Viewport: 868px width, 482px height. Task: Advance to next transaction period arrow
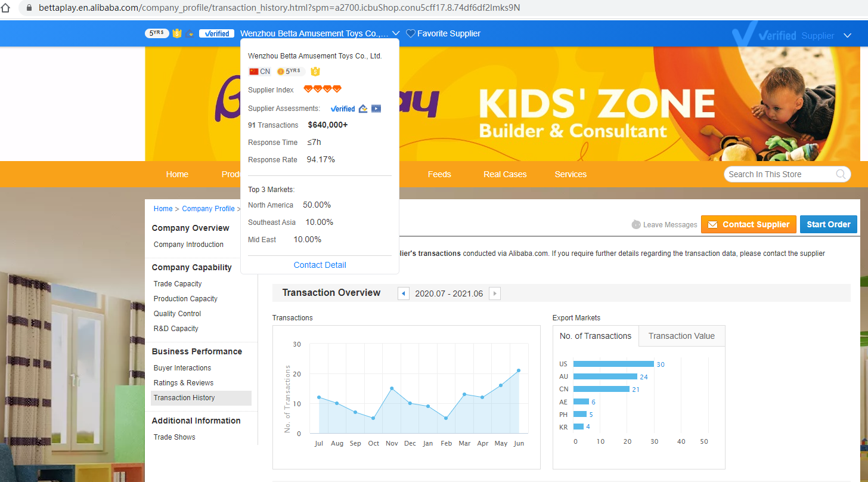tap(494, 293)
